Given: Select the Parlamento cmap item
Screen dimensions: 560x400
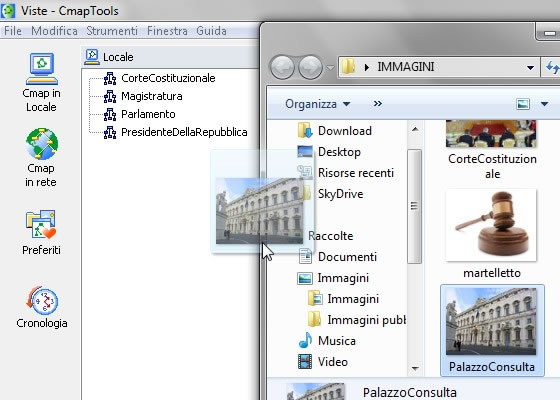Looking at the screenshot, I should coord(139,114).
